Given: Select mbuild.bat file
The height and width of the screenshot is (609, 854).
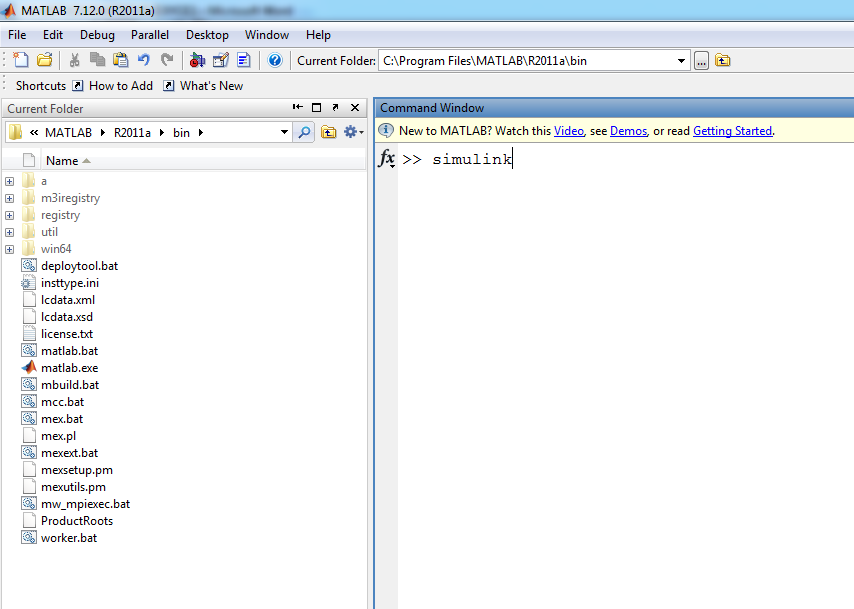Looking at the screenshot, I should click(x=70, y=385).
